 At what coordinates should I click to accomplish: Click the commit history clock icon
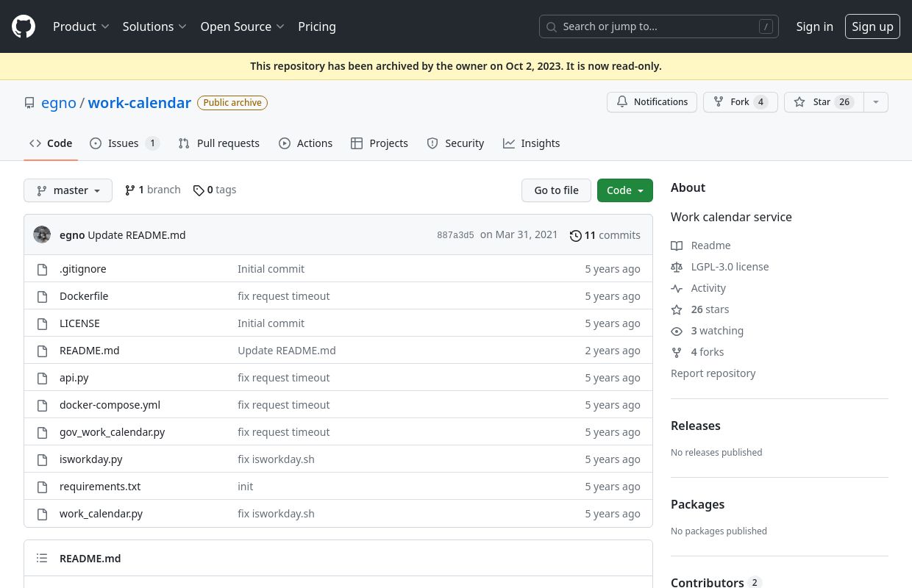[x=576, y=235]
